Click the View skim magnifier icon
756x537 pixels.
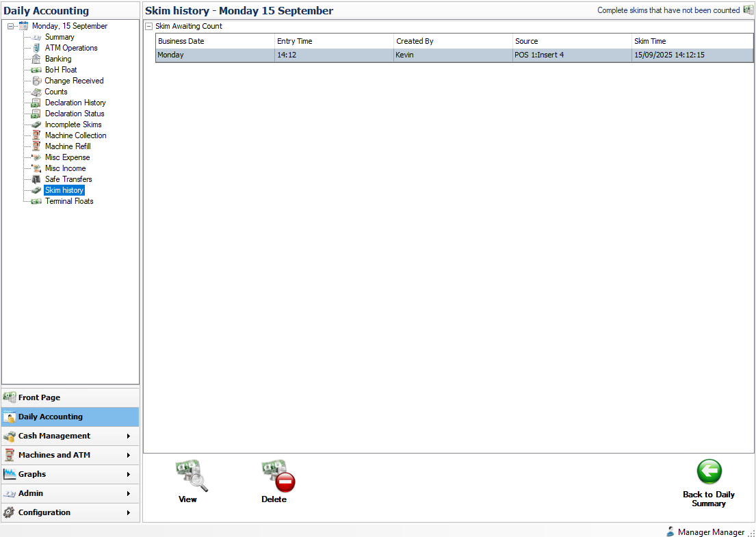pos(190,475)
